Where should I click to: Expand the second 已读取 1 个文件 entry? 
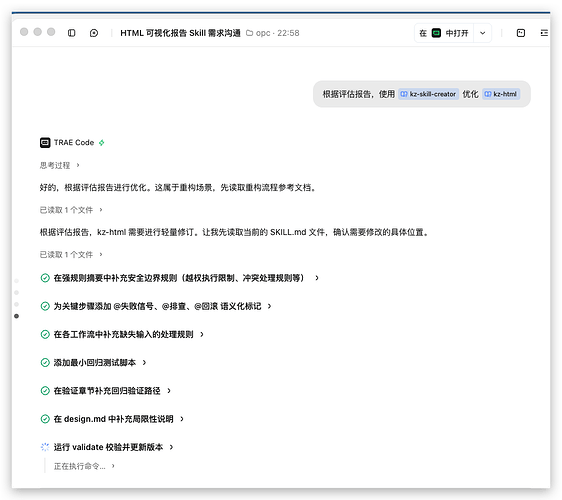tap(71, 254)
